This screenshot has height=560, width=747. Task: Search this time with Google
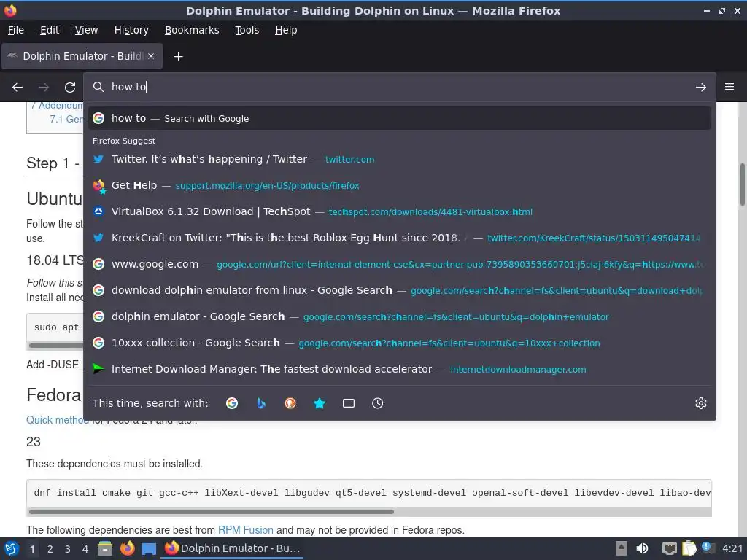coord(232,403)
